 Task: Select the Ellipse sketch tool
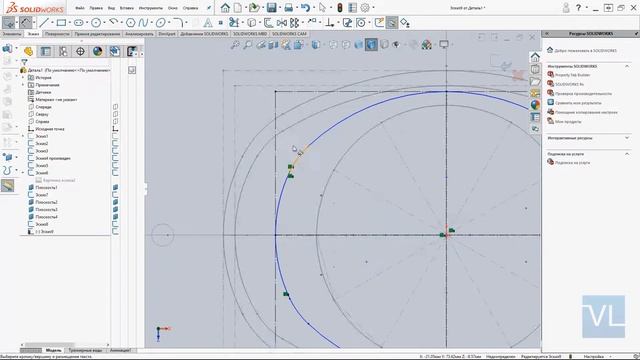(x=161, y=23)
